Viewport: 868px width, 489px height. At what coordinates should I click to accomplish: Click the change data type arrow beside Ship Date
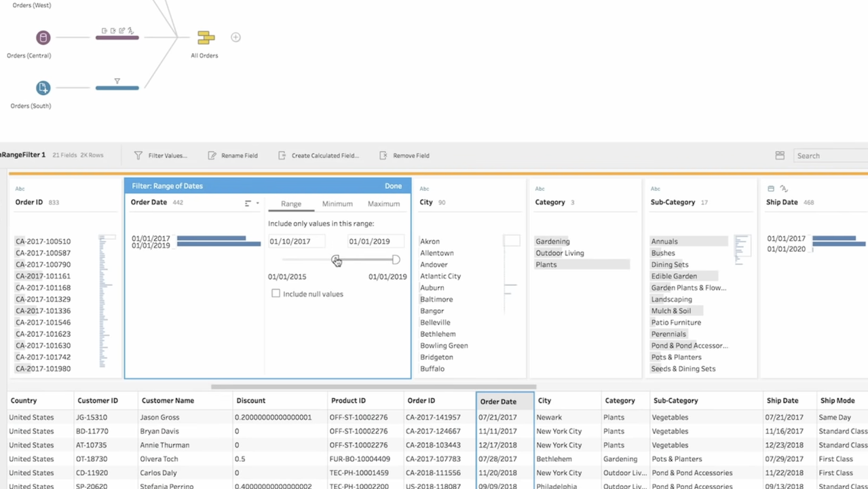(784, 189)
